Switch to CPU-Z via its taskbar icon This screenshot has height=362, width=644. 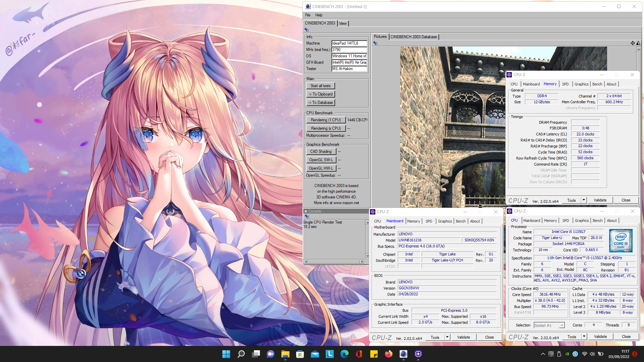[x=418, y=354]
